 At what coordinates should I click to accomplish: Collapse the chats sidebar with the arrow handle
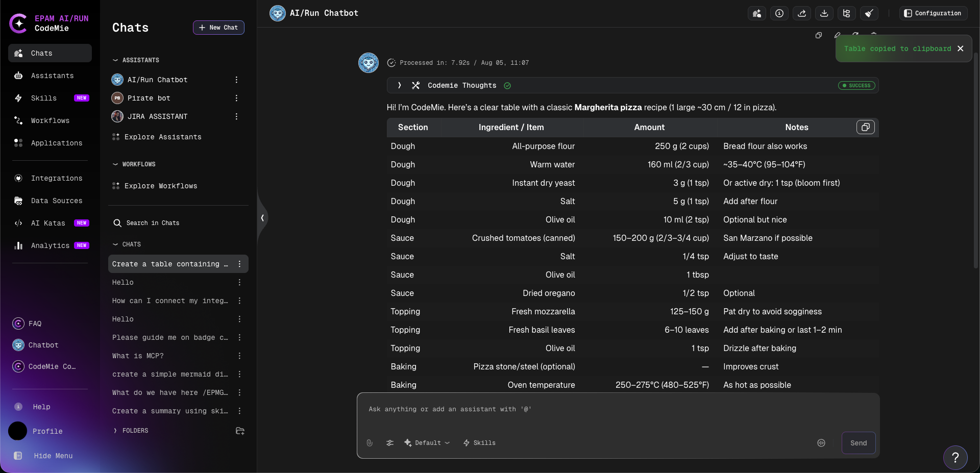coord(262,218)
